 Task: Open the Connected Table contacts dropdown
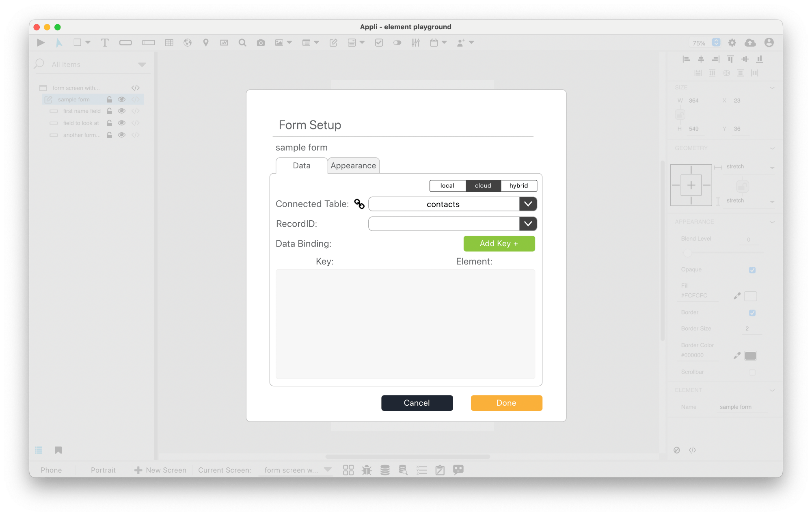(x=528, y=204)
